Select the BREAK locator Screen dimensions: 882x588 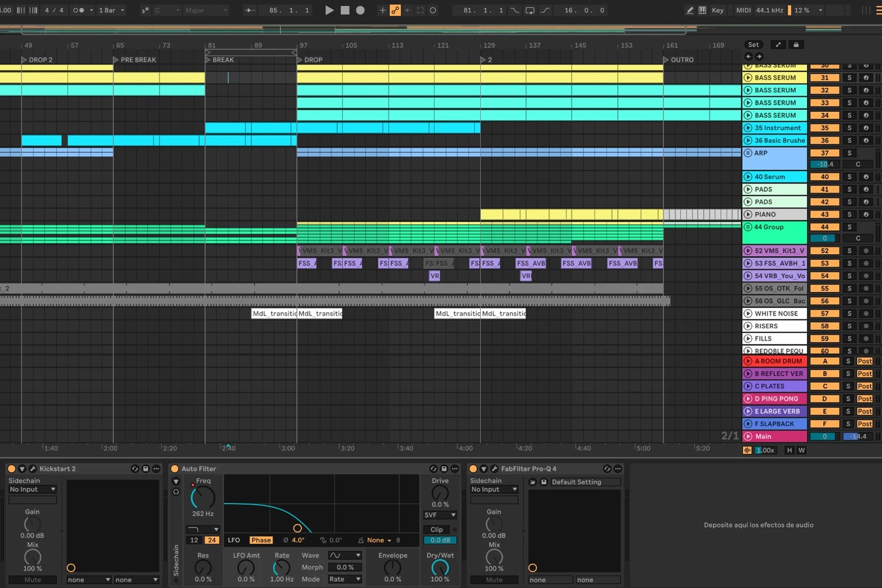[220, 59]
